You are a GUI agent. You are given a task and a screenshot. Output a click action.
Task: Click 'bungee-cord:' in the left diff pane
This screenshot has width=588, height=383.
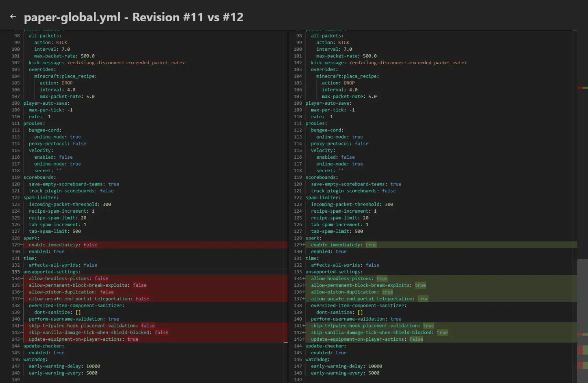45,130
